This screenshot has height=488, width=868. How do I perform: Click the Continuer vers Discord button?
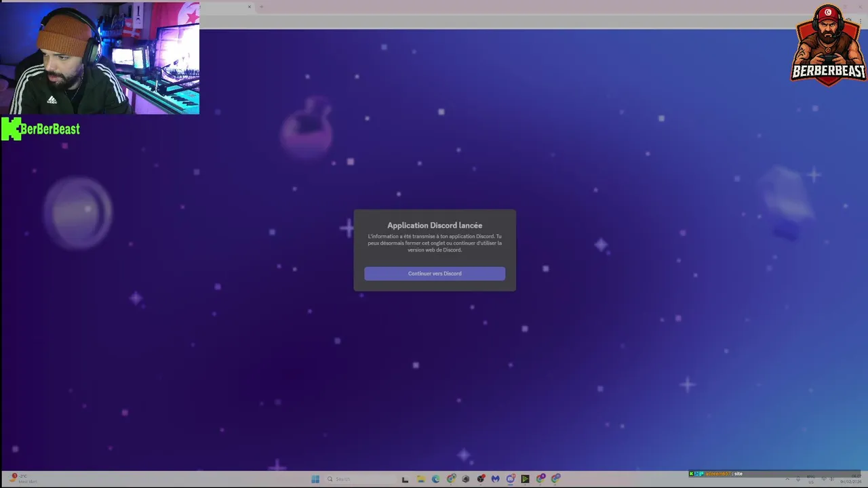point(435,273)
